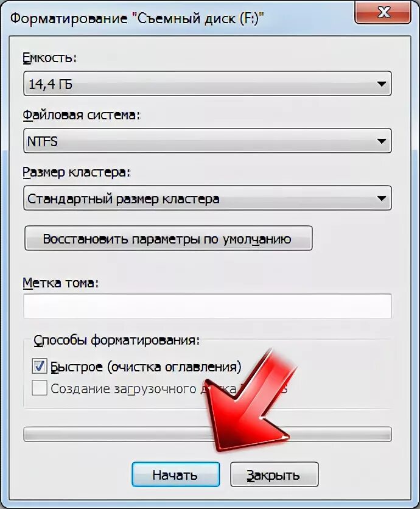The height and width of the screenshot is (509, 420).
Task: Tick the Создание загрузочного диска checkbox
Action: point(40,388)
